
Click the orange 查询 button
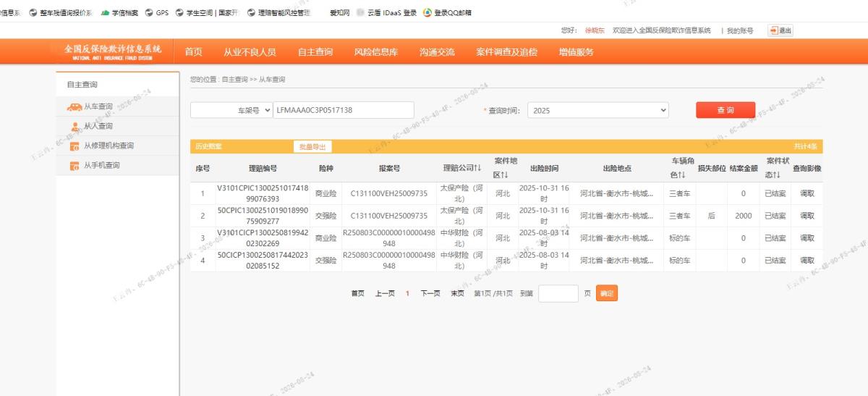tap(726, 110)
